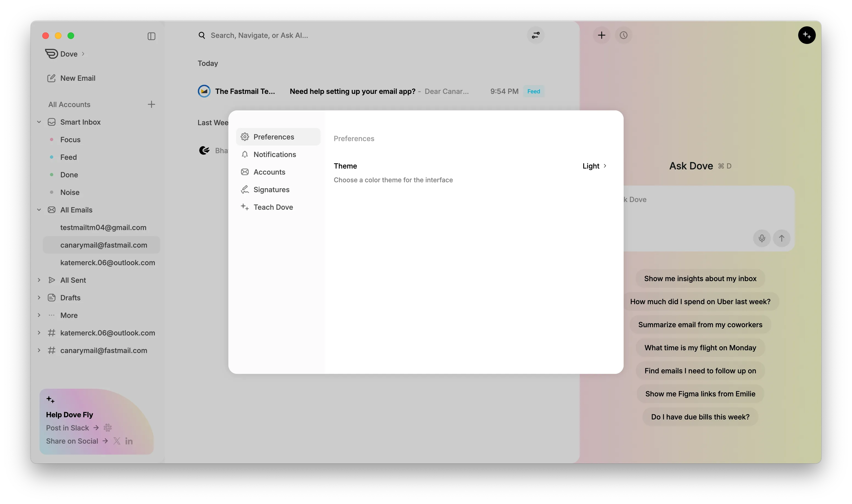Open the history clock icon
This screenshot has width=852, height=504.
coord(623,35)
